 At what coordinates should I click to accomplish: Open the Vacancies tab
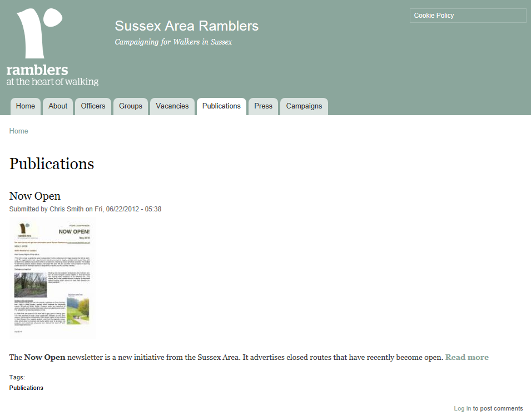click(x=172, y=106)
